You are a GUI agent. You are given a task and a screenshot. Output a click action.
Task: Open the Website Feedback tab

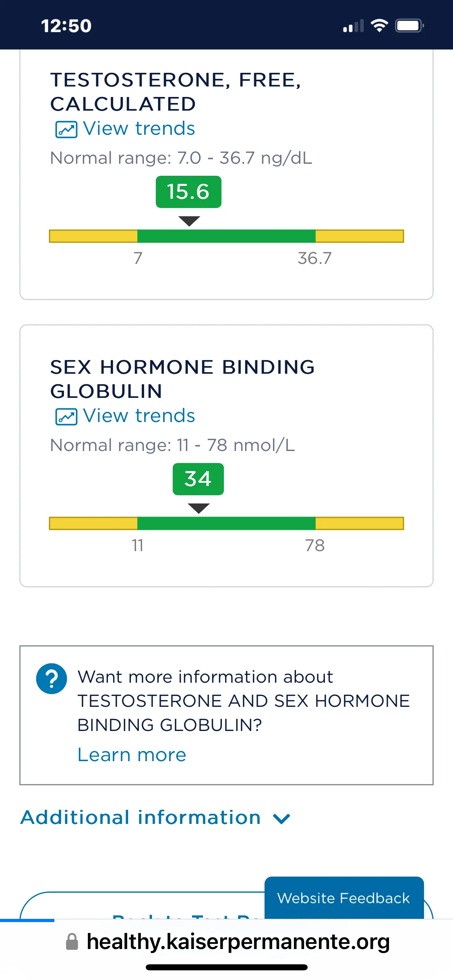[344, 898]
